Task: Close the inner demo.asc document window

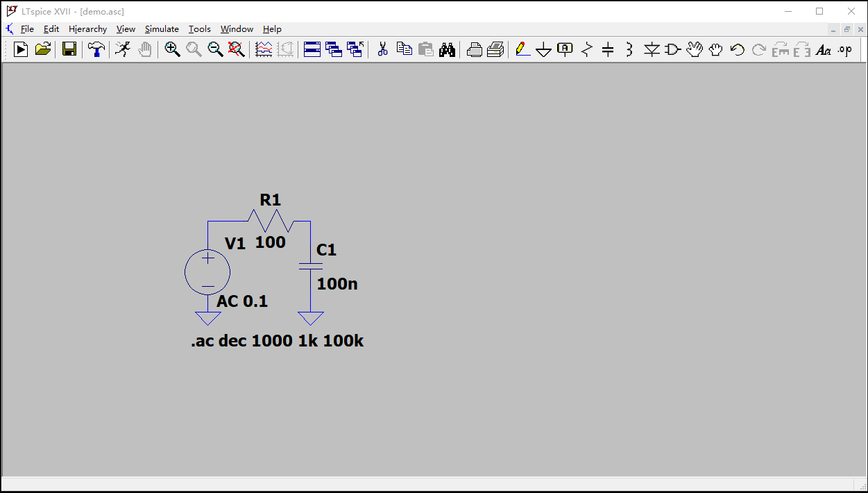Action: click(860, 29)
